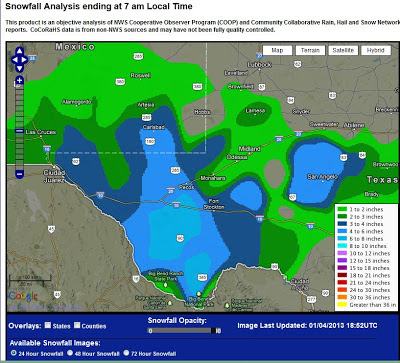
Task: Pan the map right with the arrow
Action: [x=25, y=60]
